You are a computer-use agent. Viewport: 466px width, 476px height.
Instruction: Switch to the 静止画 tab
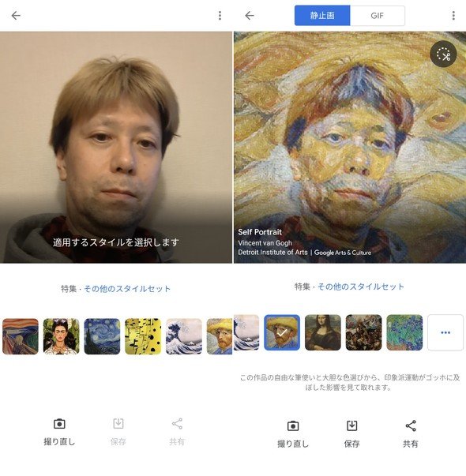[x=322, y=16]
